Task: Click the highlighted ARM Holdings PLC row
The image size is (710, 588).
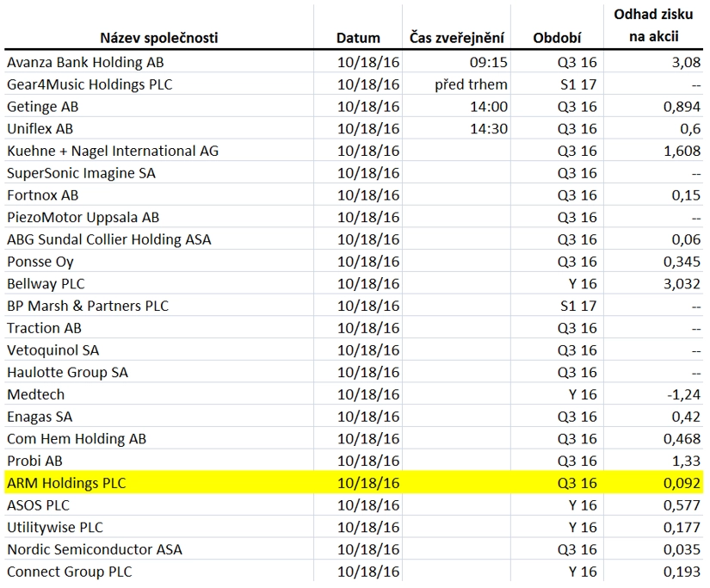Action: point(354,482)
